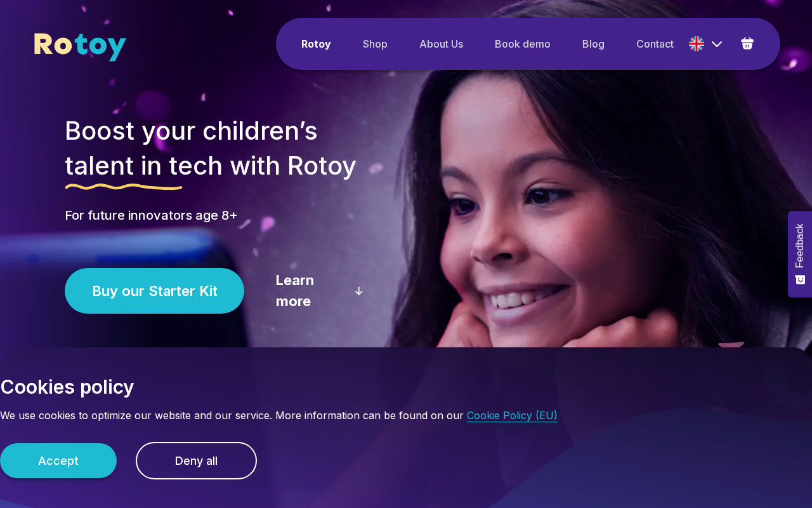Open the Contact page

pyautogui.click(x=655, y=44)
